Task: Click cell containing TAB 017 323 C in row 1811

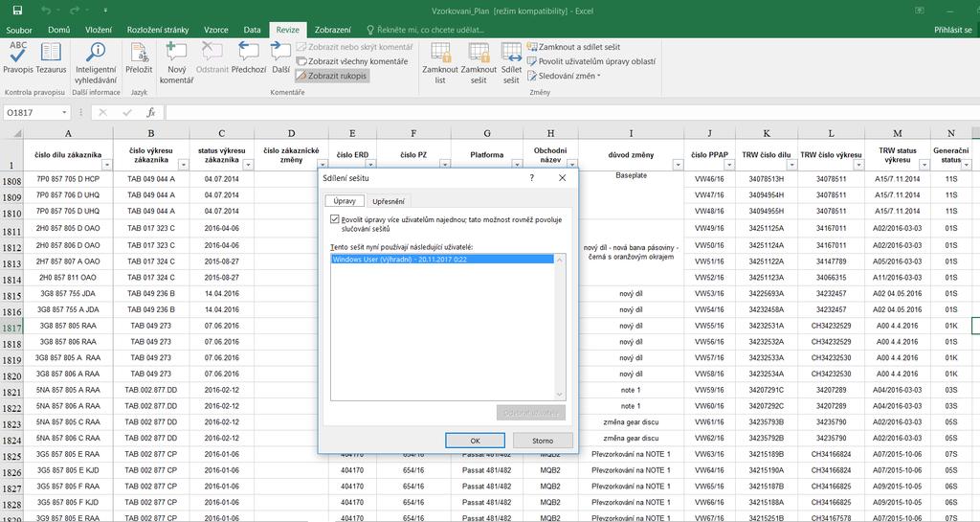Action: (x=151, y=228)
